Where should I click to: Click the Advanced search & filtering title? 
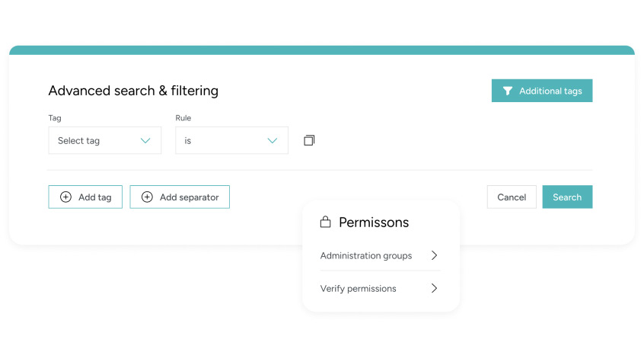[133, 91]
